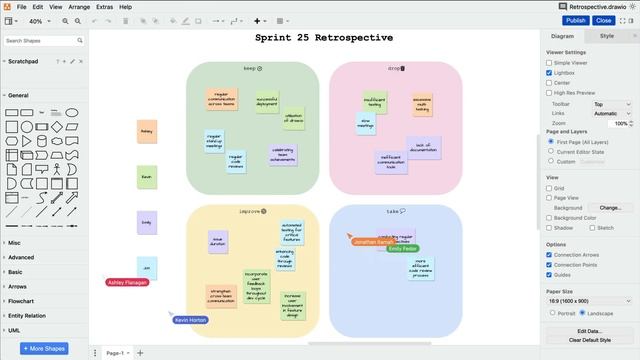Image resolution: width=640 pixels, height=360 pixels.
Task: Click Clear Default Style button
Action: [589, 340]
